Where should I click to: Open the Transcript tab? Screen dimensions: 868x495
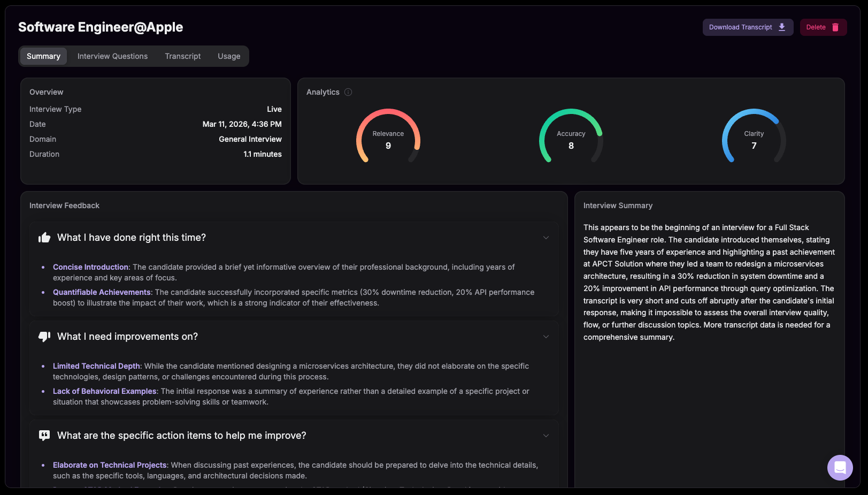pyautogui.click(x=183, y=56)
